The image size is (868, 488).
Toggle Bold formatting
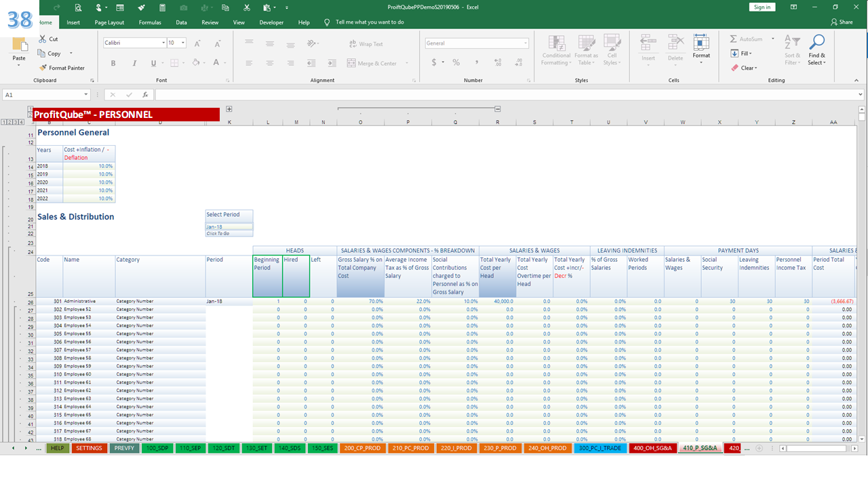pos(113,63)
